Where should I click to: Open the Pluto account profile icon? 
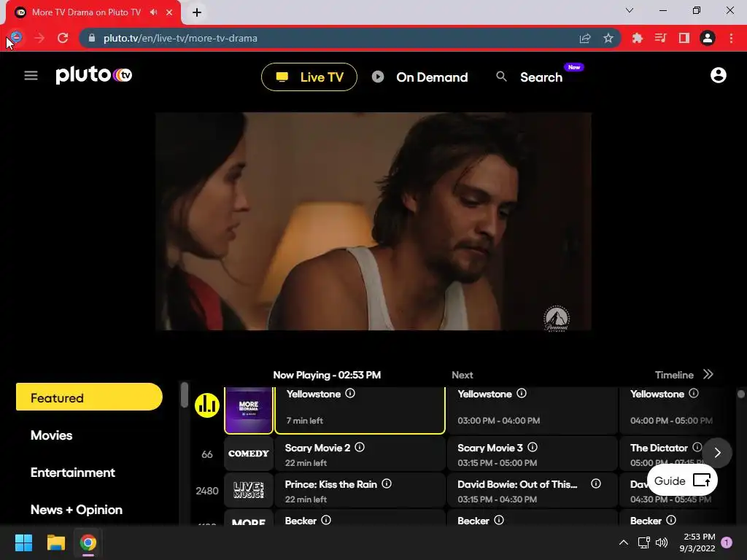point(718,75)
